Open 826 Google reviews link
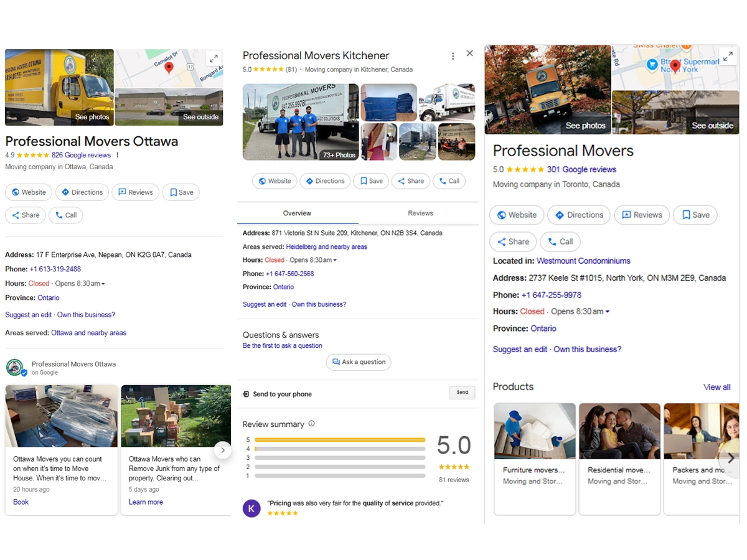 [81, 156]
